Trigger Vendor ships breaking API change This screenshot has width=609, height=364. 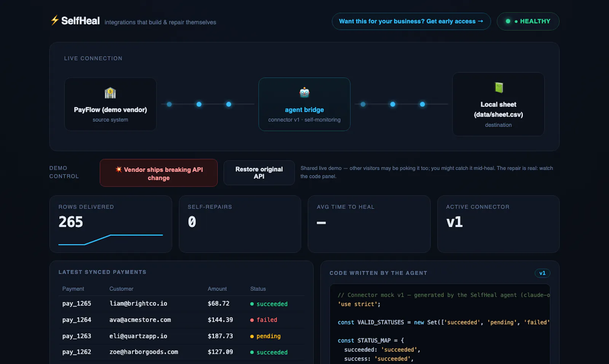pyautogui.click(x=159, y=173)
